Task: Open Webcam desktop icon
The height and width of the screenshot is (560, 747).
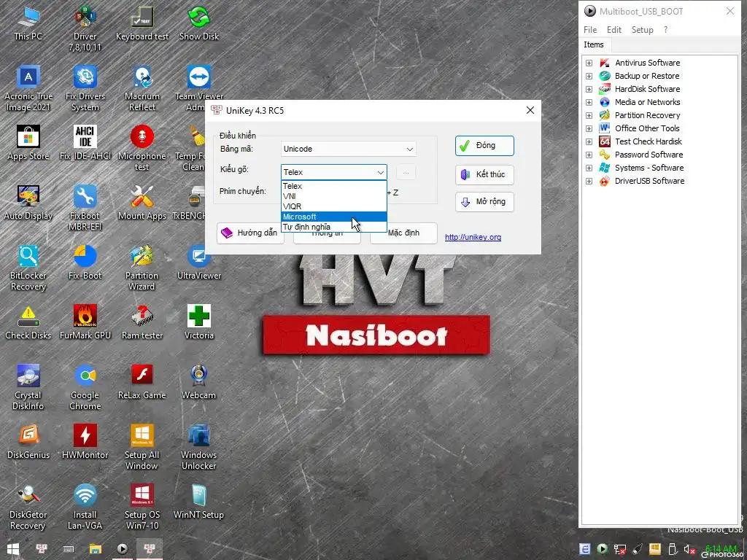Action: coord(198,382)
